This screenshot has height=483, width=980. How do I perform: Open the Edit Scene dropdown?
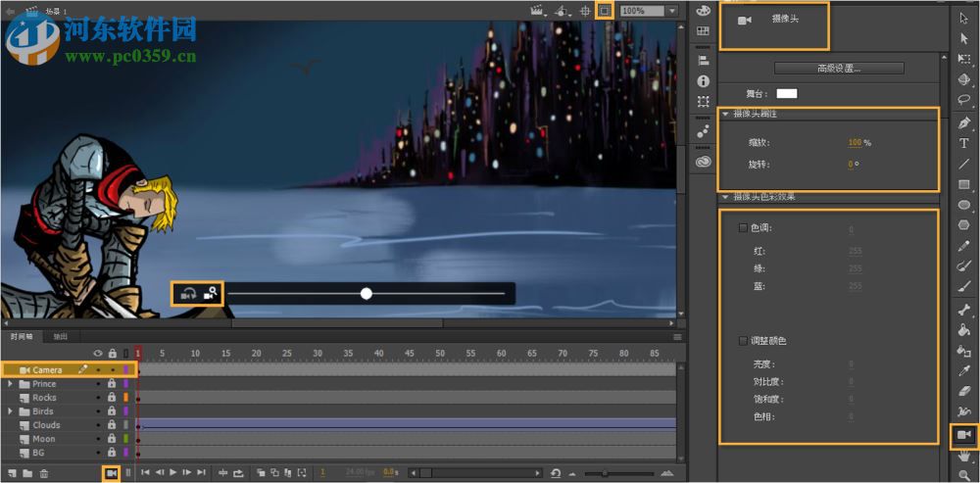coord(537,11)
